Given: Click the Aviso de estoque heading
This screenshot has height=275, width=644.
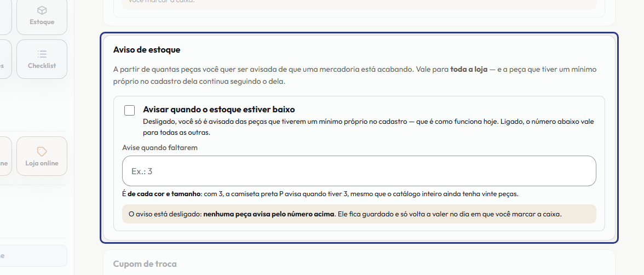Looking at the screenshot, I should [x=147, y=50].
